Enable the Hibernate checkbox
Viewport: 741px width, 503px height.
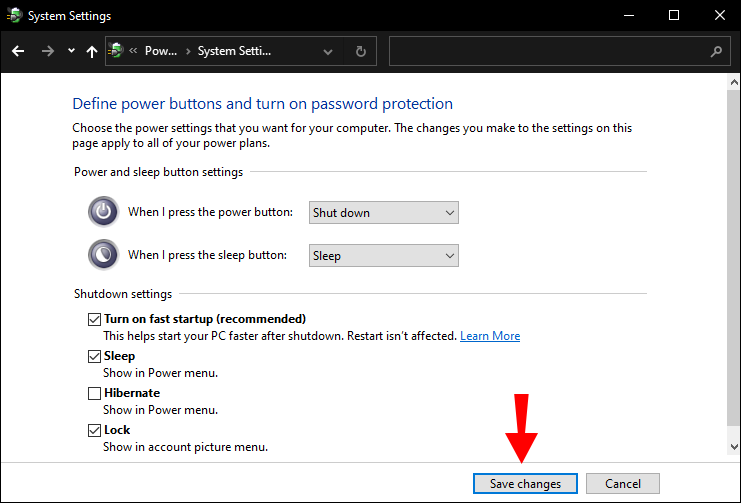[94, 393]
